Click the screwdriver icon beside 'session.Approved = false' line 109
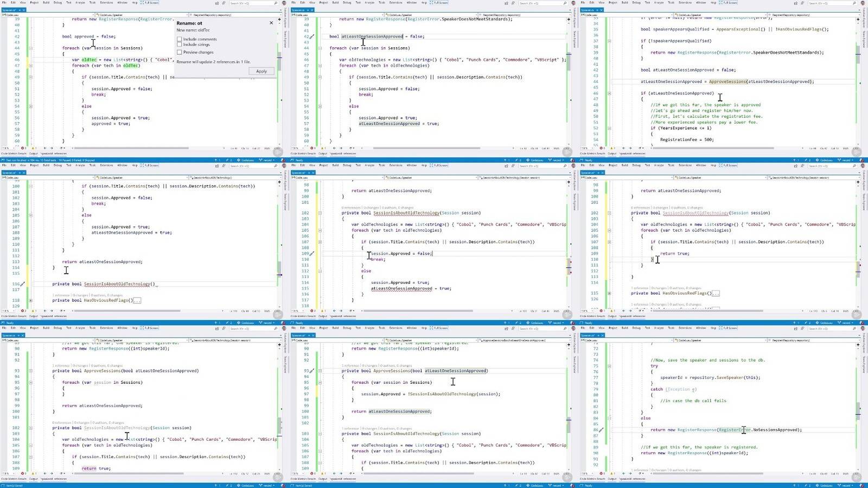The image size is (868, 488). pos(312,253)
